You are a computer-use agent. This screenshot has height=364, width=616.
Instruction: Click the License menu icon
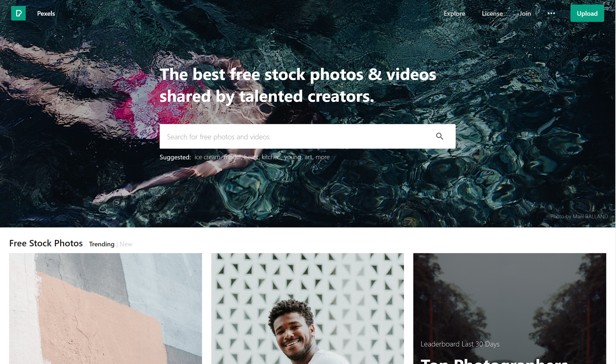[493, 13]
